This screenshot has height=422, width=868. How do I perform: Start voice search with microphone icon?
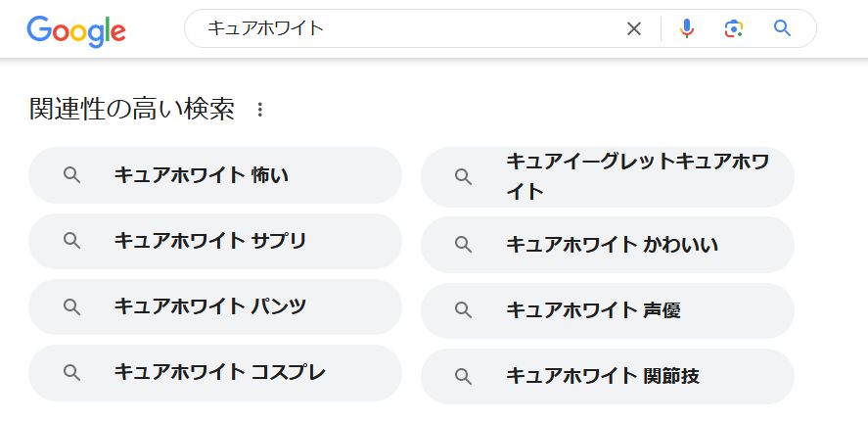[x=687, y=28]
